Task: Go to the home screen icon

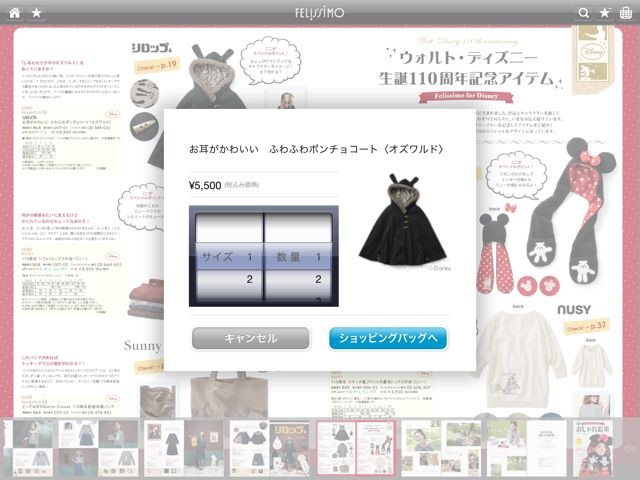Action: (x=15, y=13)
